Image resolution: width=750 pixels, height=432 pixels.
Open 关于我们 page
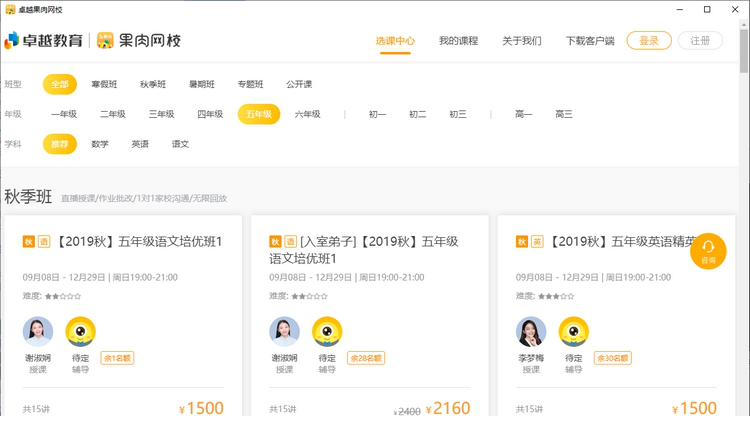click(521, 41)
